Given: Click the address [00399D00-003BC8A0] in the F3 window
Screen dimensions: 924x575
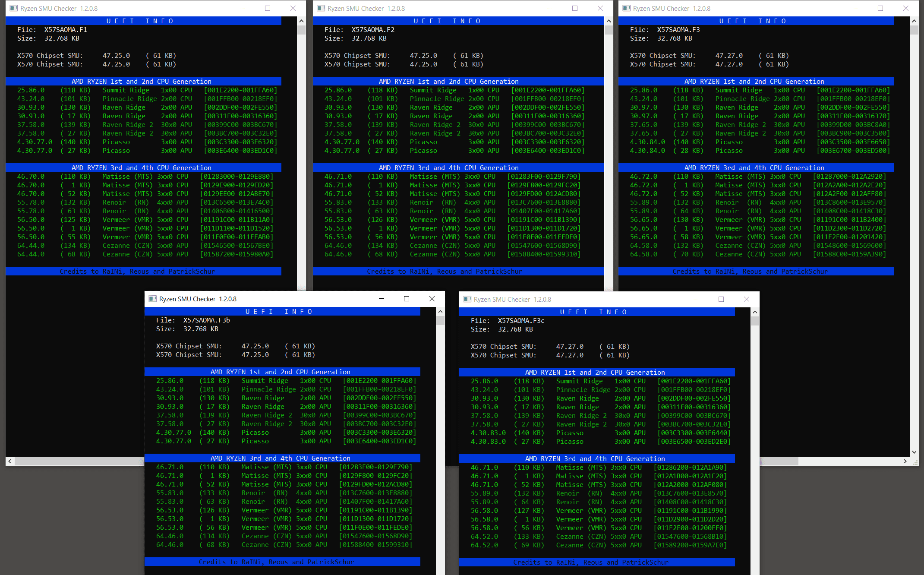Looking at the screenshot, I should click(853, 125).
